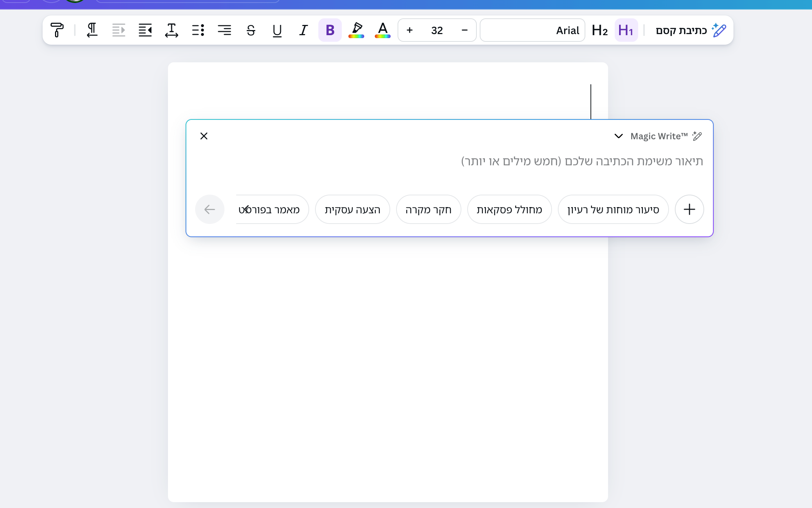Toggle italic formatting
Viewport: 812px width, 508px height.
point(303,30)
